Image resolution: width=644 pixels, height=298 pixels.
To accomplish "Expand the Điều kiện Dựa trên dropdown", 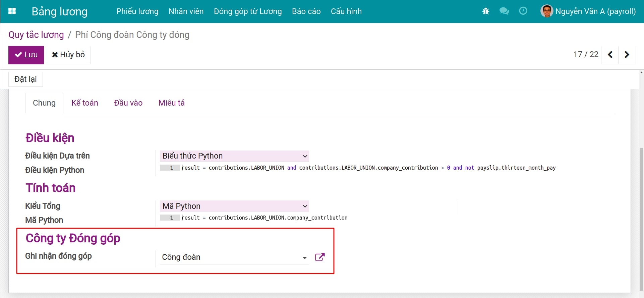I will [234, 156].
